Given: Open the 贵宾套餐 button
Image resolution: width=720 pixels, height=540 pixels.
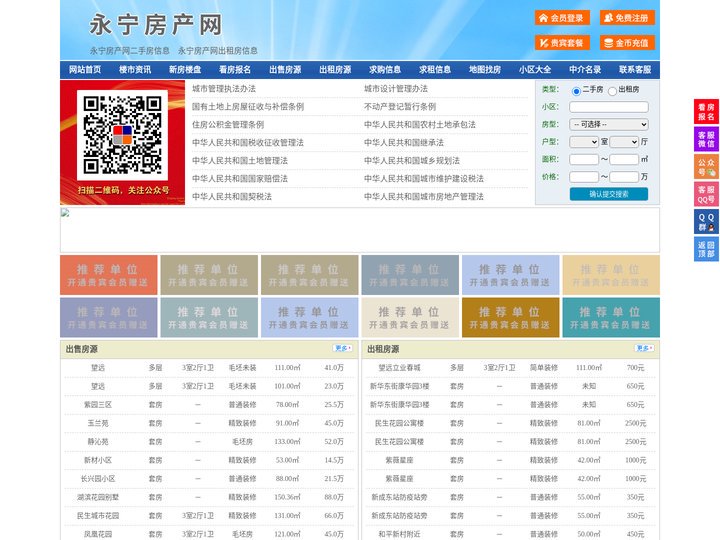Looking at the screenshot, I should coord(562,43).
